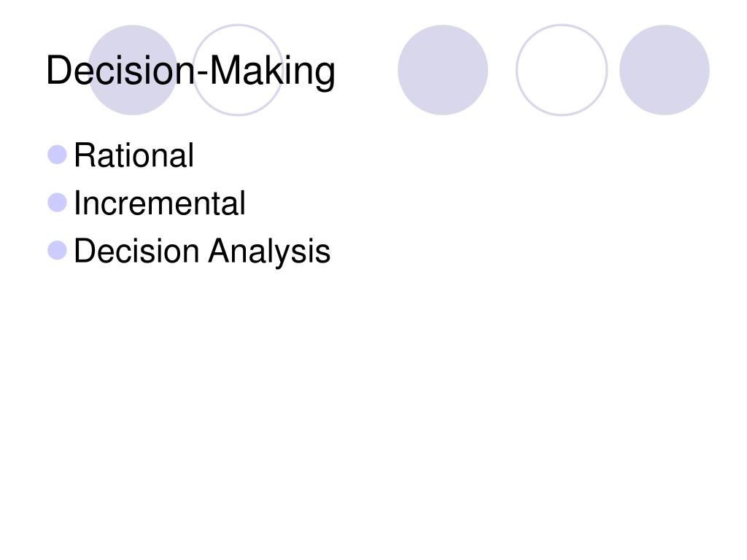
Task: Click the hyphen in the Decision-Making title
Action: pos(203,75)
